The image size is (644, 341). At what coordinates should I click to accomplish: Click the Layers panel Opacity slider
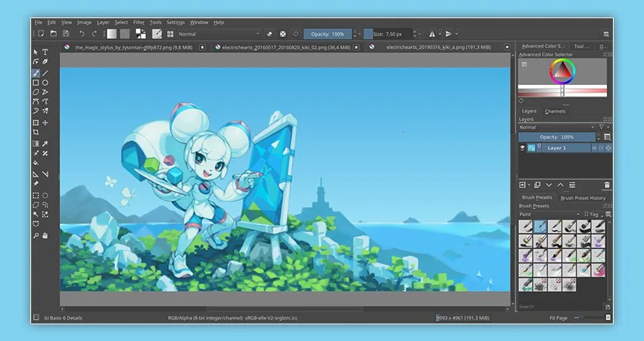[x=557, y=137]
